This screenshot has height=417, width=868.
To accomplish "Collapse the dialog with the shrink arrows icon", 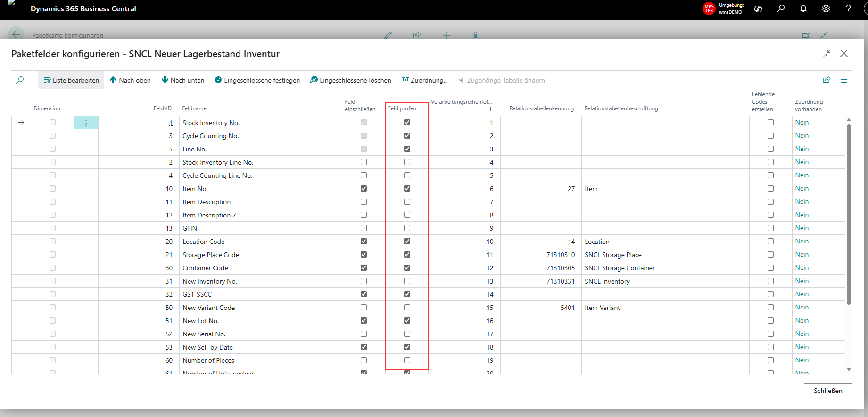I will pos(827,54).
